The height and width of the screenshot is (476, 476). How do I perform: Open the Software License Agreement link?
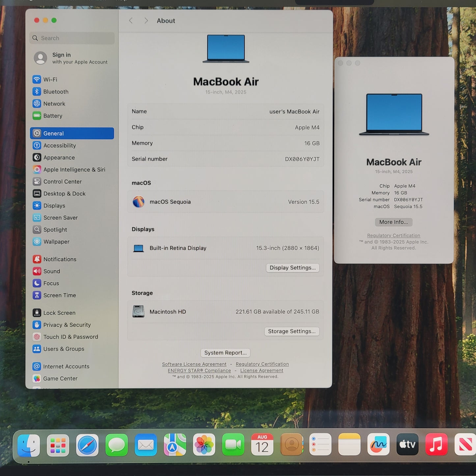point(194,364)
